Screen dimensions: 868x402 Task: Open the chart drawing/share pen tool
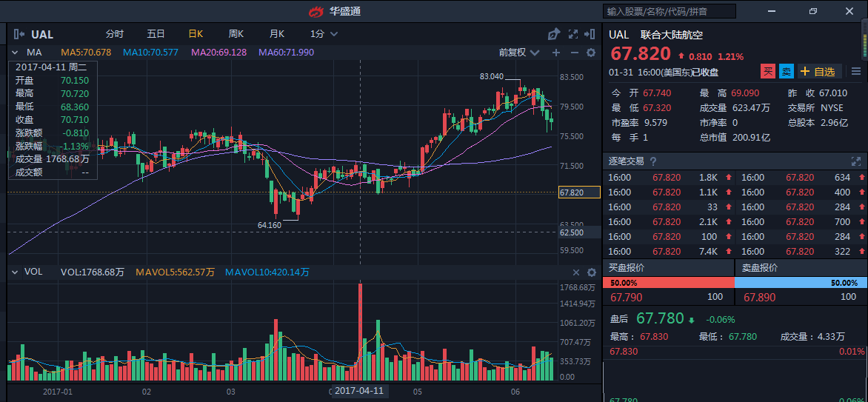pos(553,34)
